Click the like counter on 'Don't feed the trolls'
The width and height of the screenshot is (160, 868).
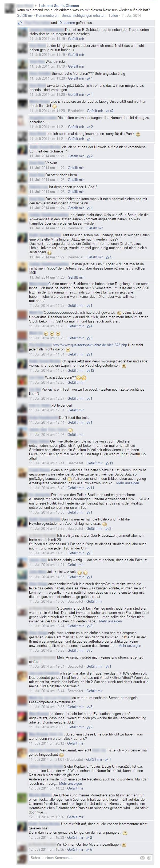click(89, 423)
